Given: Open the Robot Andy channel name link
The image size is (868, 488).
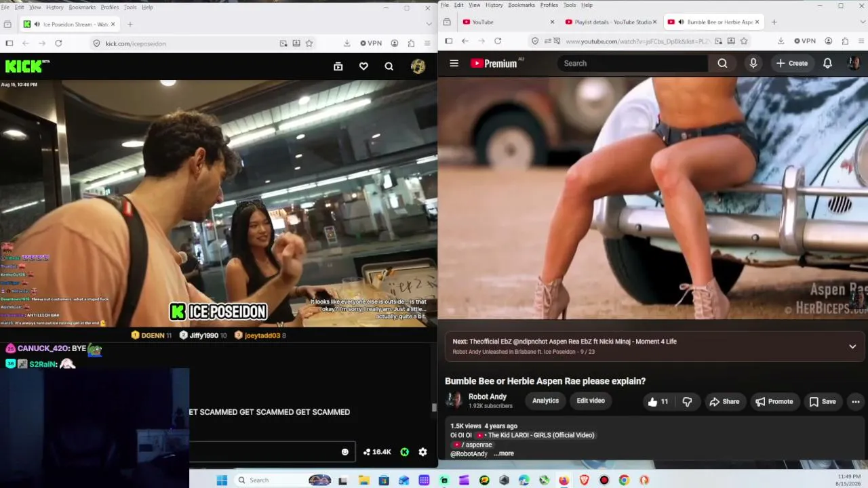Looking at the screenshot, I should 488,396.
